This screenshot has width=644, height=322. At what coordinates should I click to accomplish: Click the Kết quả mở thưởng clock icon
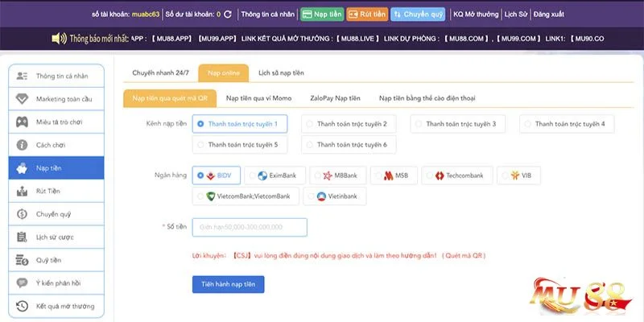click(x=22, y=306)
